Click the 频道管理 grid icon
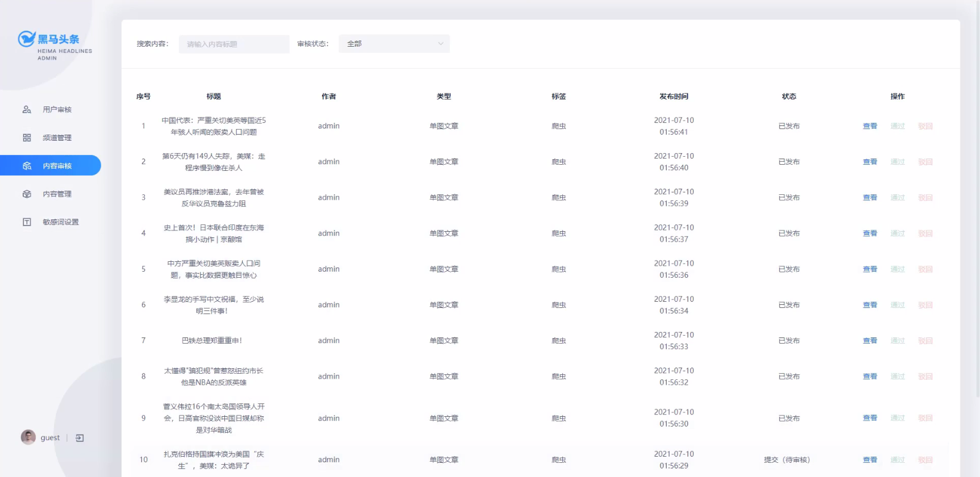This screenshot has height=477, width=980. click(x=26, y=138)
